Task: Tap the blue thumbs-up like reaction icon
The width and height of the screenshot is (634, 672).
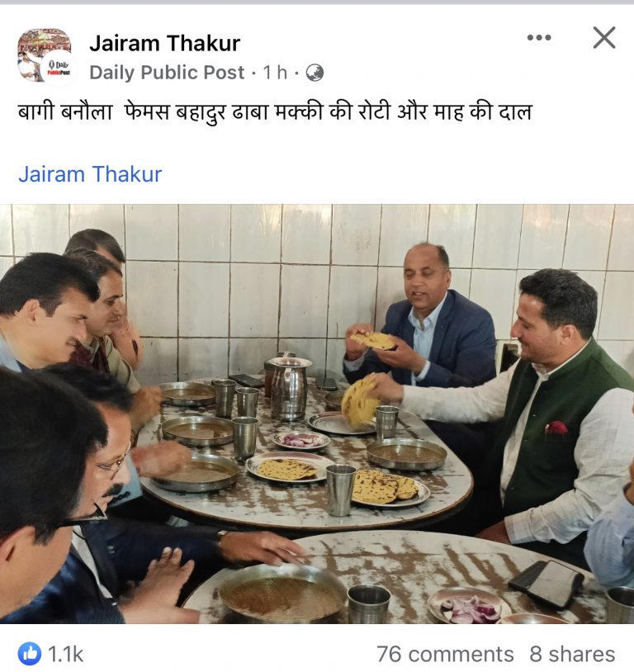Action: point(30,654)
